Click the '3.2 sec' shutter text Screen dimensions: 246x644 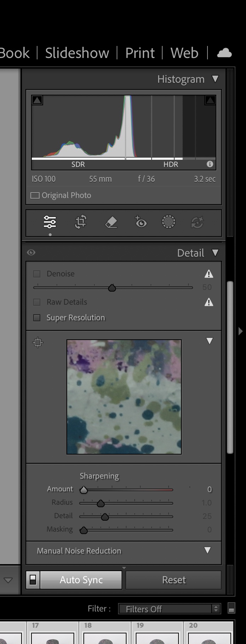point(205,179)
